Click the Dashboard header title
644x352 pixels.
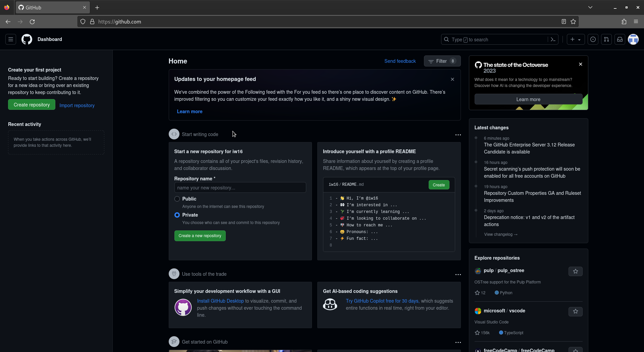click(x=50, y=39)
